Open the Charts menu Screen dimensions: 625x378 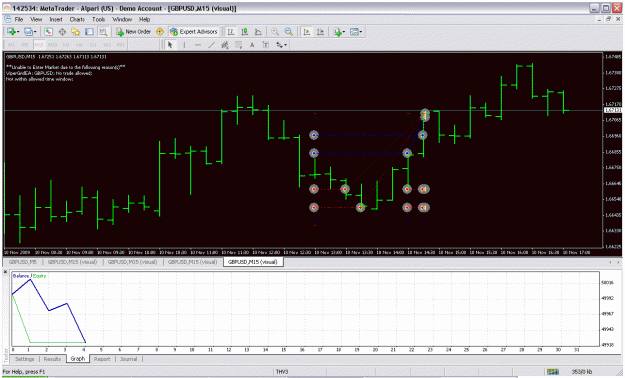tap(77, 19)
